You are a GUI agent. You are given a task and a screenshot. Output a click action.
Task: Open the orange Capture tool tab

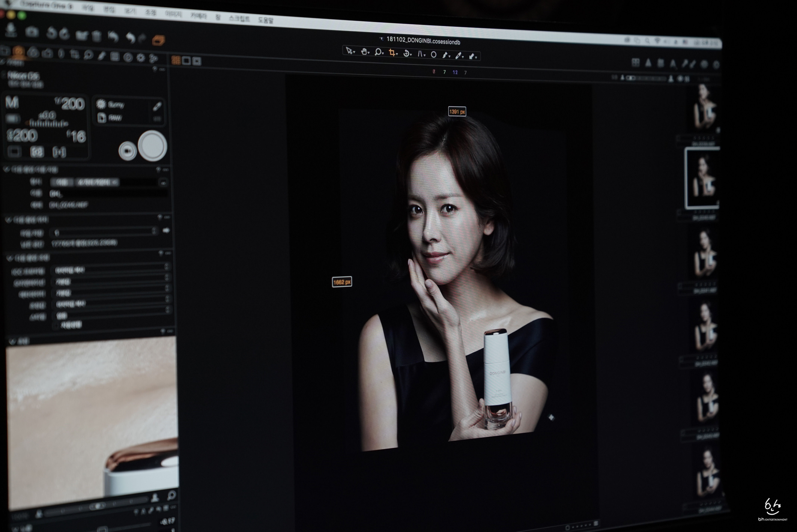tap(19, 52)
